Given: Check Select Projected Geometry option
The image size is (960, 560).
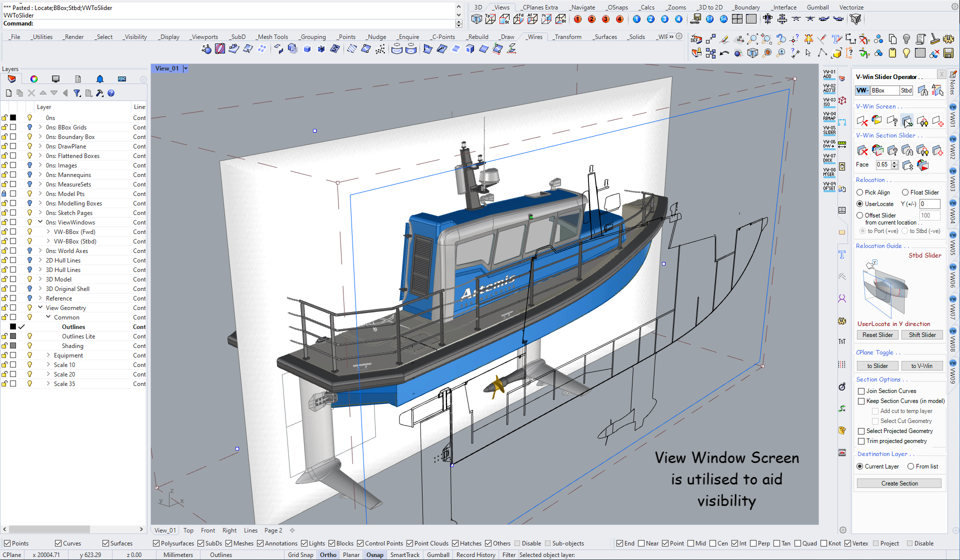Looking at the screenshot, I should (861, 431).
